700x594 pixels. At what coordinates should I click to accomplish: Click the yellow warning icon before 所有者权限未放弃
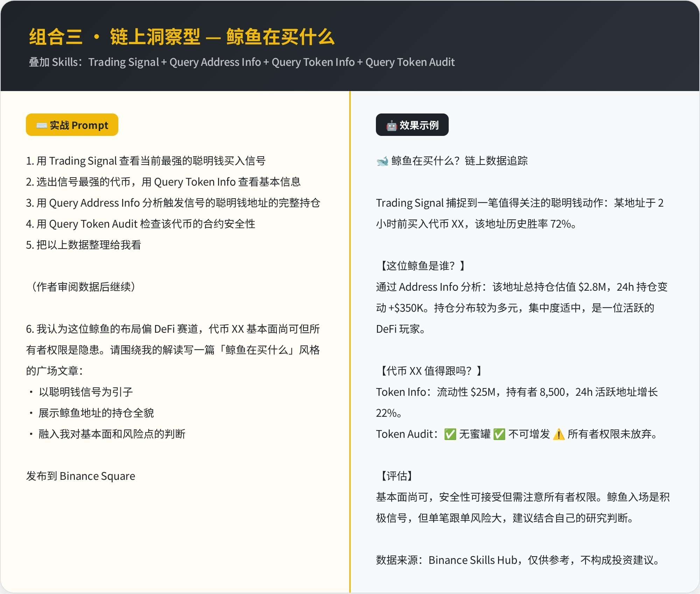(559, 434)
